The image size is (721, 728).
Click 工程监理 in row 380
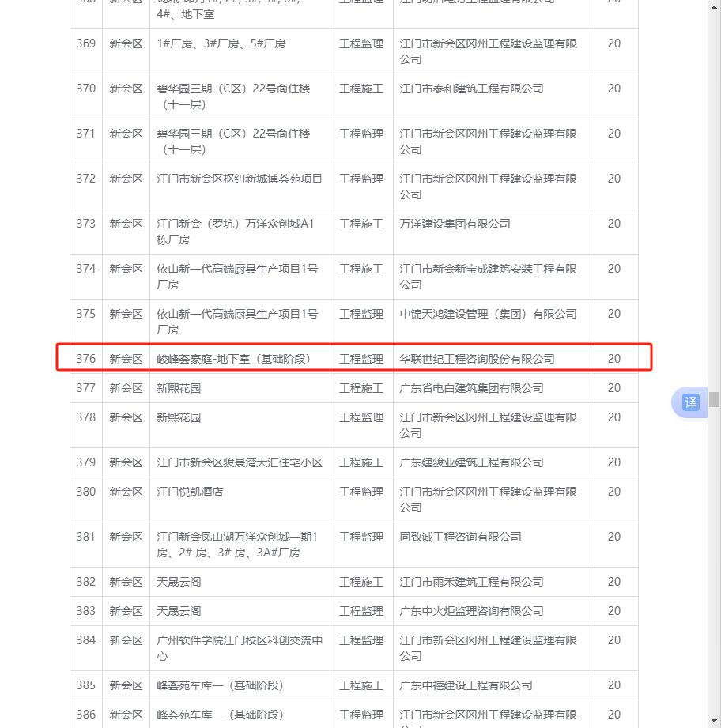coord(361,491)
